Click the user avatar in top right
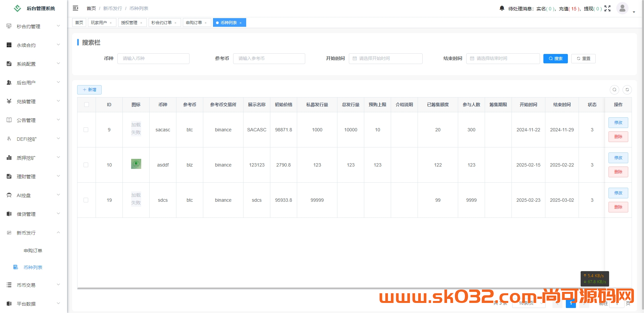This screenshot has width=644, height=313. [x=622, y=8]
